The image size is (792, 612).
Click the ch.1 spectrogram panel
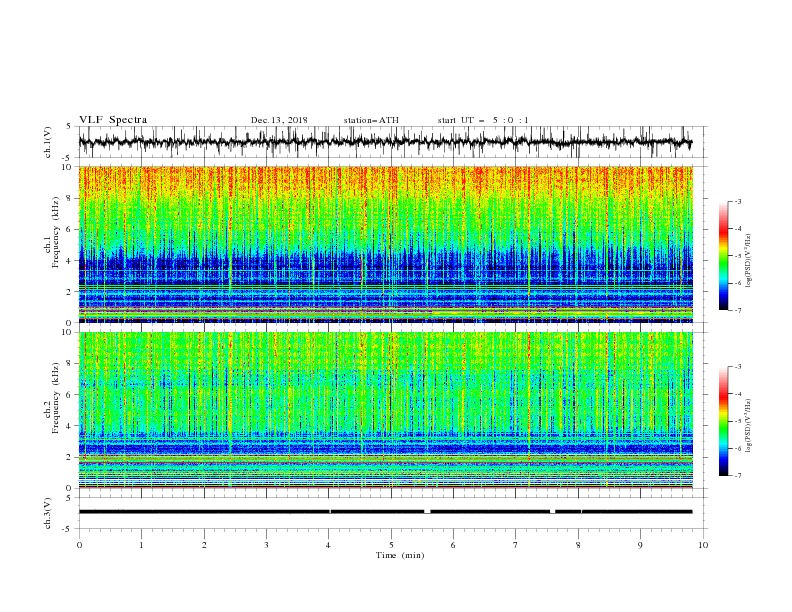(386, 244)
